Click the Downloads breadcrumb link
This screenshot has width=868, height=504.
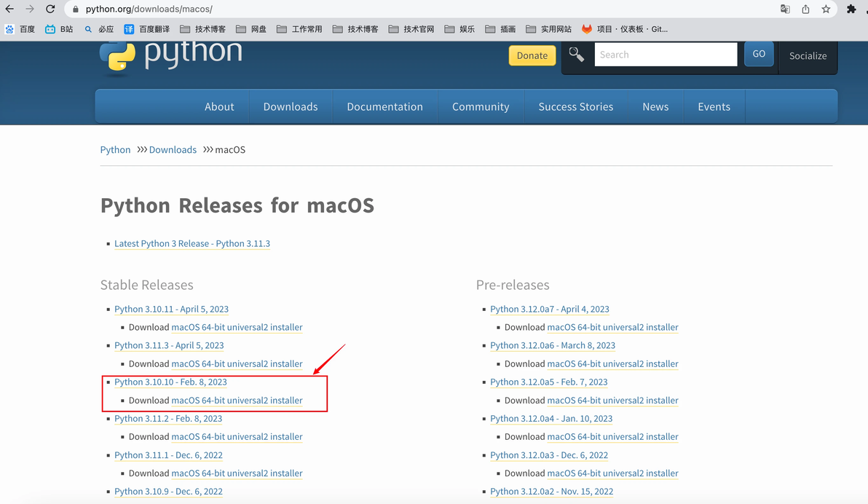click(x=173, y=149)
